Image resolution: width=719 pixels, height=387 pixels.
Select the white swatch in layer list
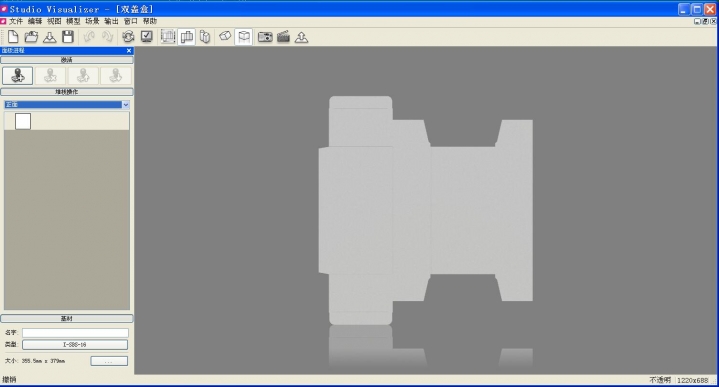click(x=23, y=122)
